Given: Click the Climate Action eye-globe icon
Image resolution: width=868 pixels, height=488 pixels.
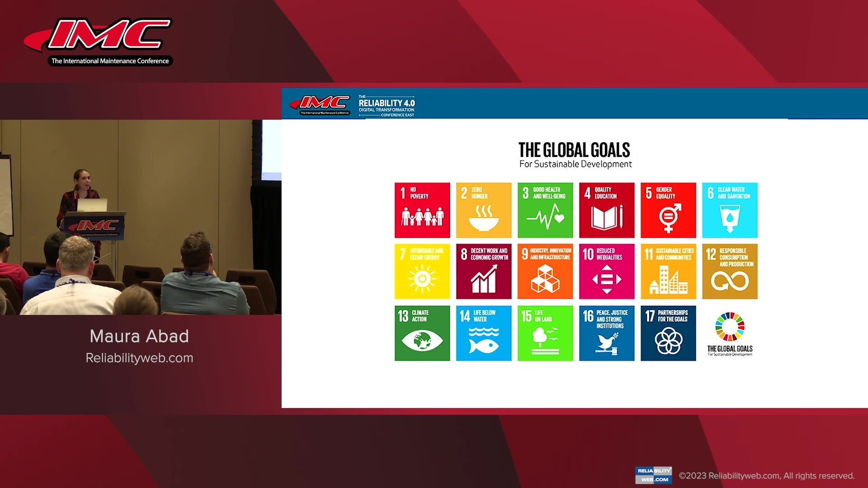Looking at the screenshot, I should (422, 333).
